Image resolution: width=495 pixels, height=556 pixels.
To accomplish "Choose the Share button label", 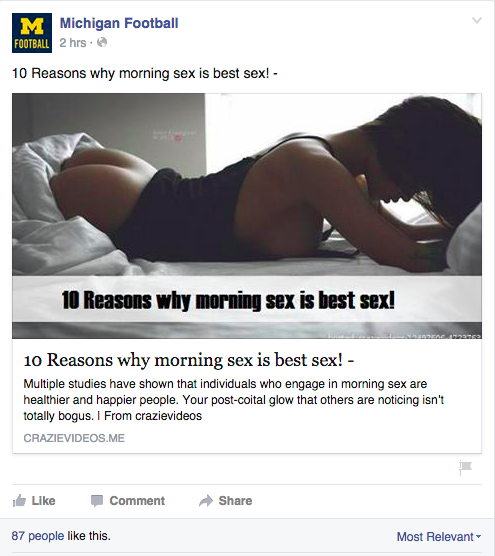I will click(x=235, y=501).
